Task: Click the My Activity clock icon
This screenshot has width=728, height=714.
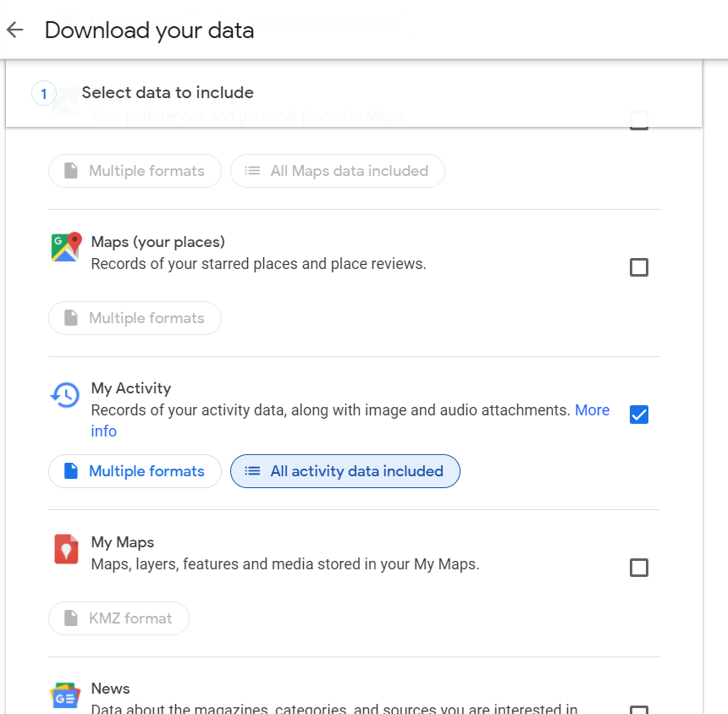Action: click(x=65, y=394)
